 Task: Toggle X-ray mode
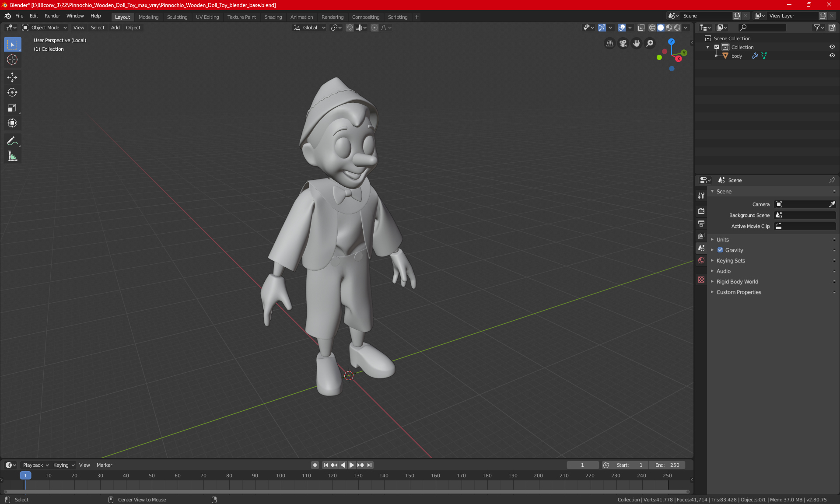[641, 28]
